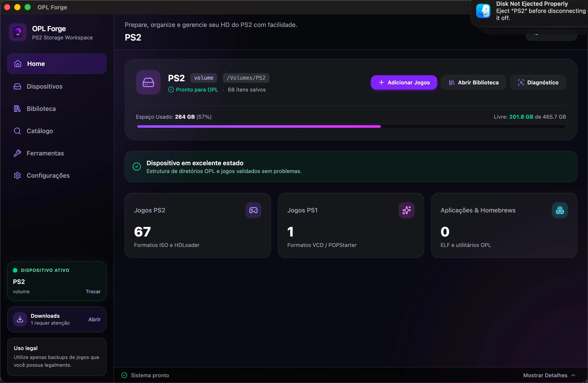The width and height of the screenshot is (588, 383).
Task: Click the Home house icon in sidebar
Action: pyautogui.click(x=18, y=64)
